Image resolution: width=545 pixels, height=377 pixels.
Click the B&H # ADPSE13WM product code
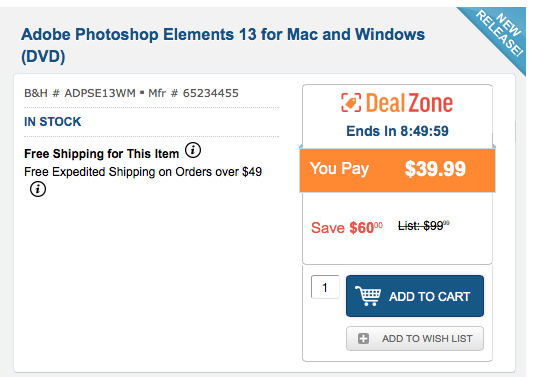click(x=80, y=93)
